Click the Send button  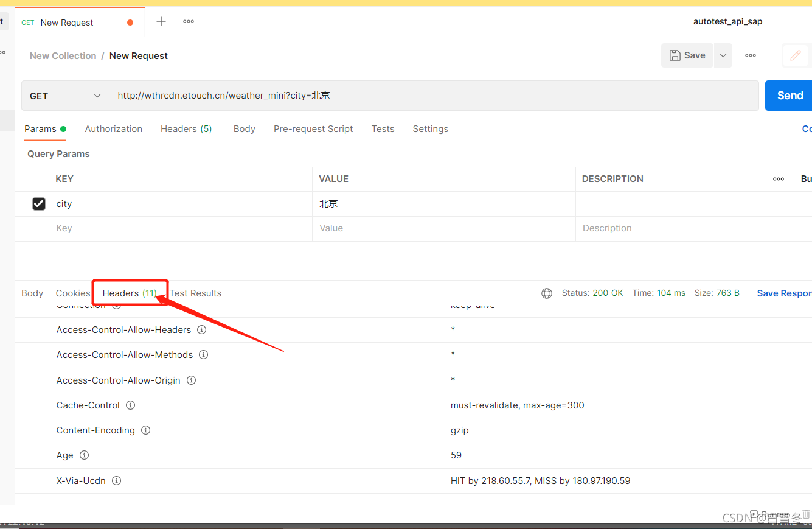[x=789, y=96]
